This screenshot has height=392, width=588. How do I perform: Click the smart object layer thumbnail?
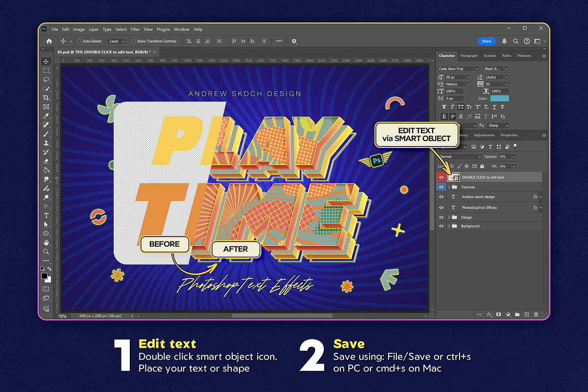click(454, 177)
